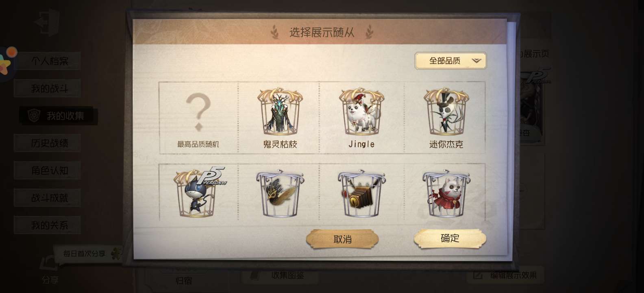The height and width of the screenshot is (293, 644).
Task: Open the 全部品质 quality filter dropdown
Action: click(450, 61)
